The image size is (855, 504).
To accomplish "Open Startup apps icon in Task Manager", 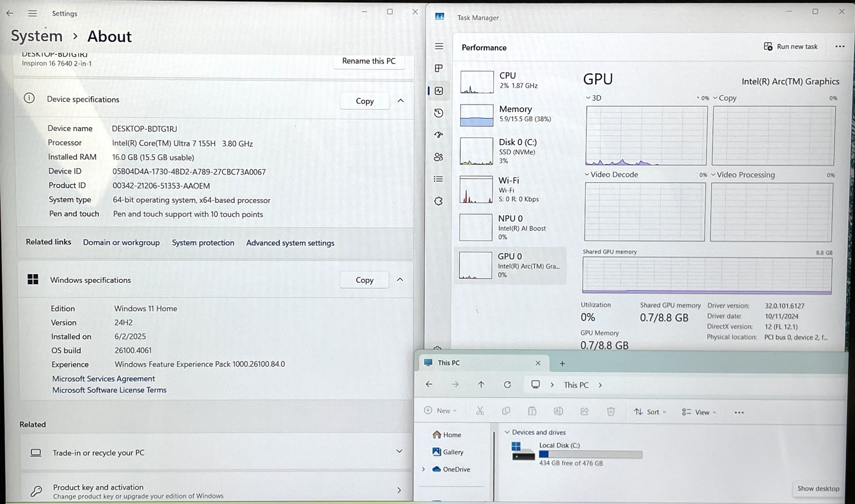I will 439,135.
